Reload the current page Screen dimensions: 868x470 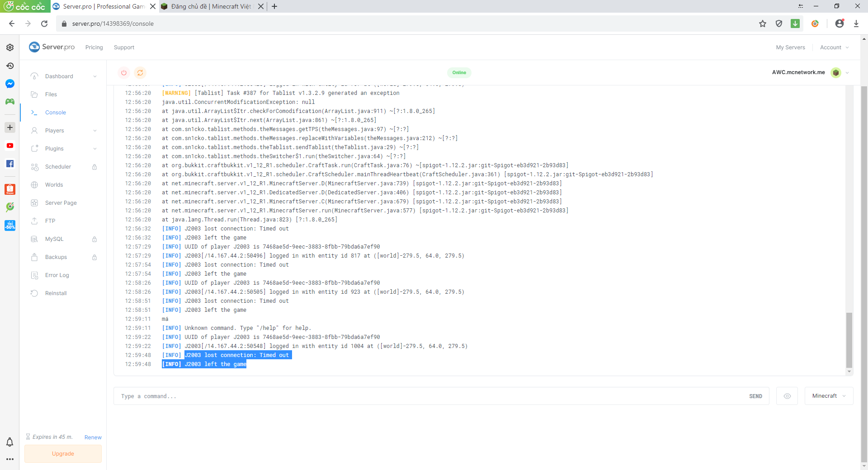tap(44, 23)
